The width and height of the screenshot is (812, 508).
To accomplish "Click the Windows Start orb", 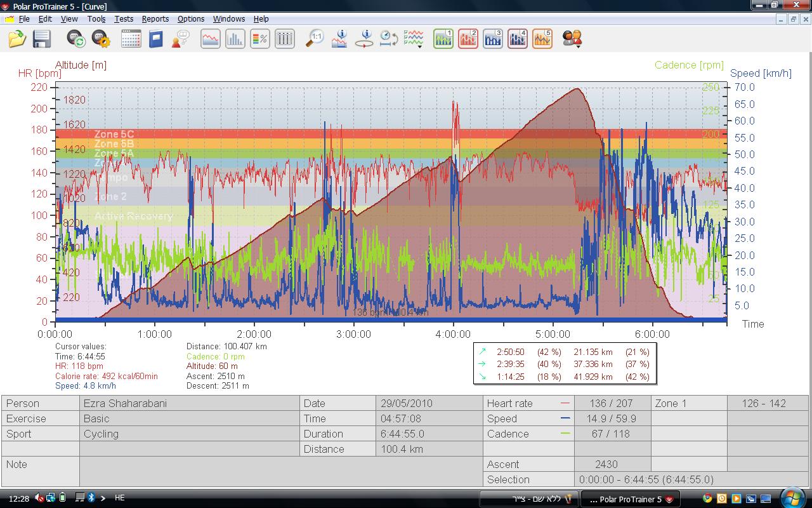I will tap(794, 498).
